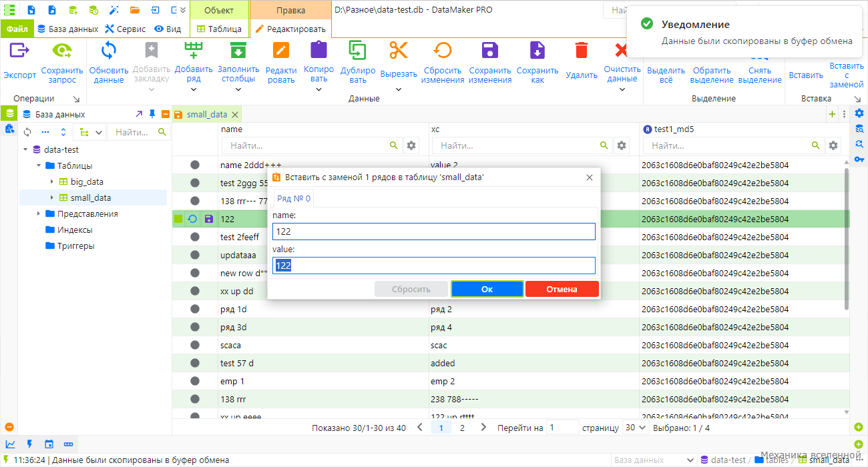Open settings gear for name column filter
This screenshot has height=467, width=868.
click(411, 145)
